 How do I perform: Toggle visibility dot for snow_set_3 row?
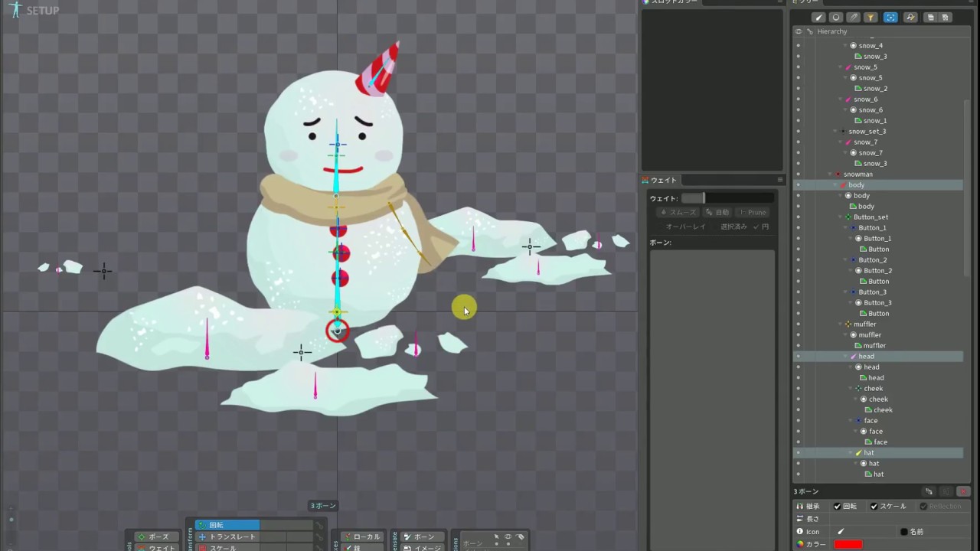pos(798,131)
